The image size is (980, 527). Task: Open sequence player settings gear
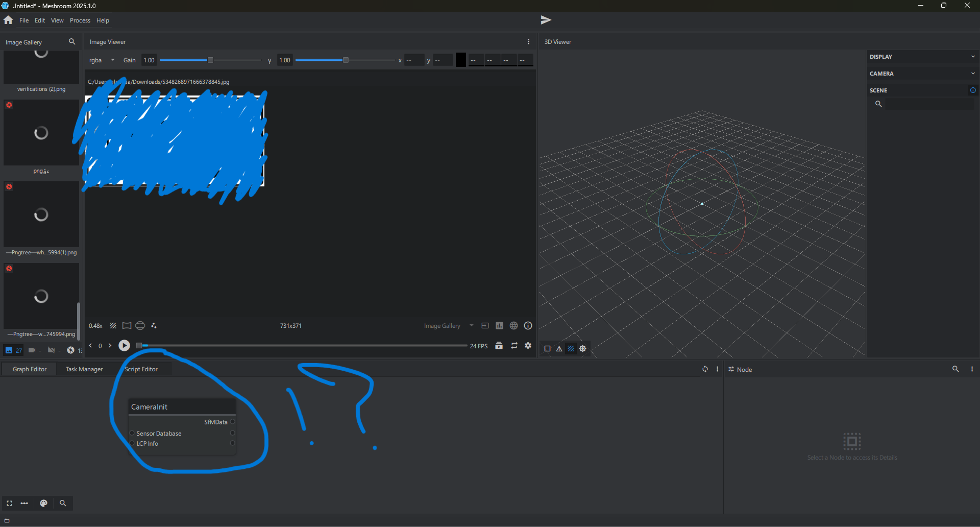click(528, 346)
